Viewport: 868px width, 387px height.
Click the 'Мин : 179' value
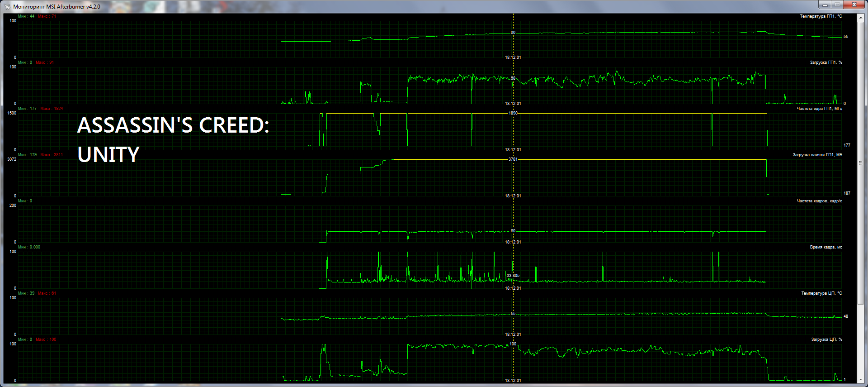(27, 155)
